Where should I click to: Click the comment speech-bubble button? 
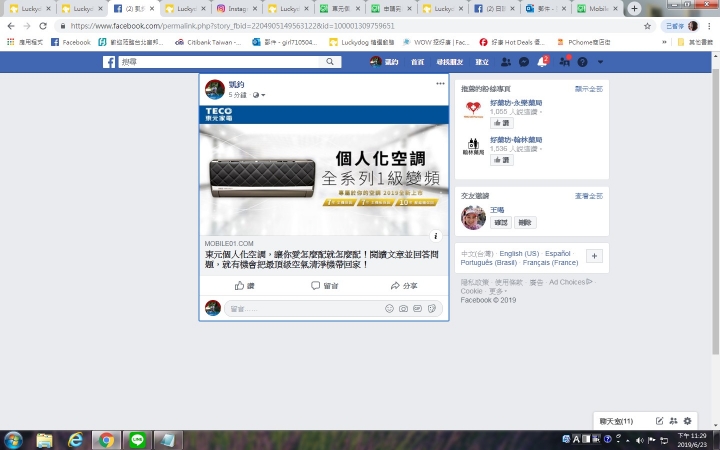point(324,286)
